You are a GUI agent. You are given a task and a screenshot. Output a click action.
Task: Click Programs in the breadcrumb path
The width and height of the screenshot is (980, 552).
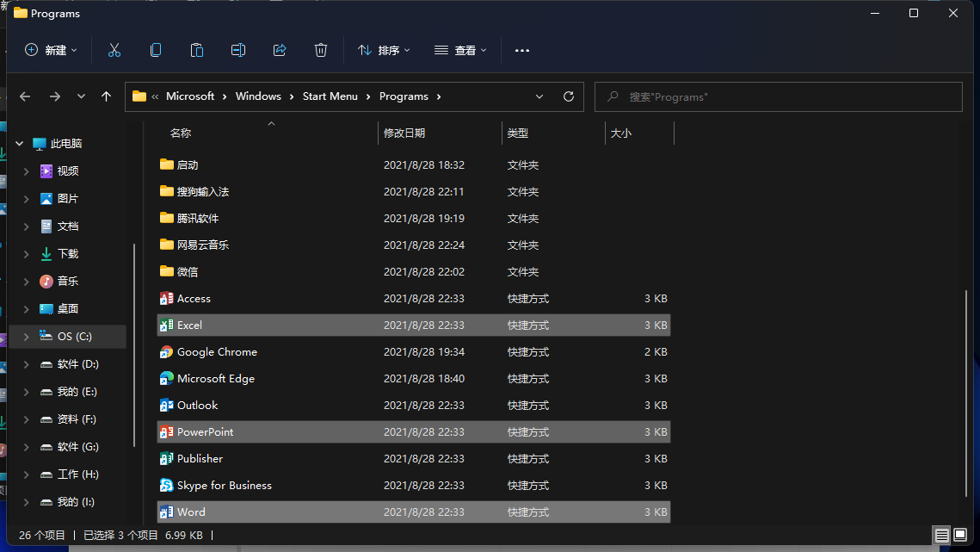(x=404, y=96)
